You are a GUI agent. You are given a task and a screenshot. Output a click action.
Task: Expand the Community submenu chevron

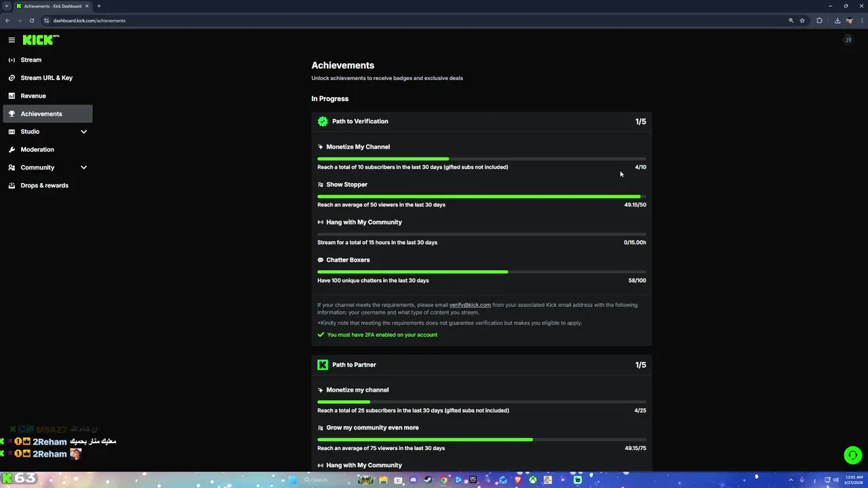(84, 167)
